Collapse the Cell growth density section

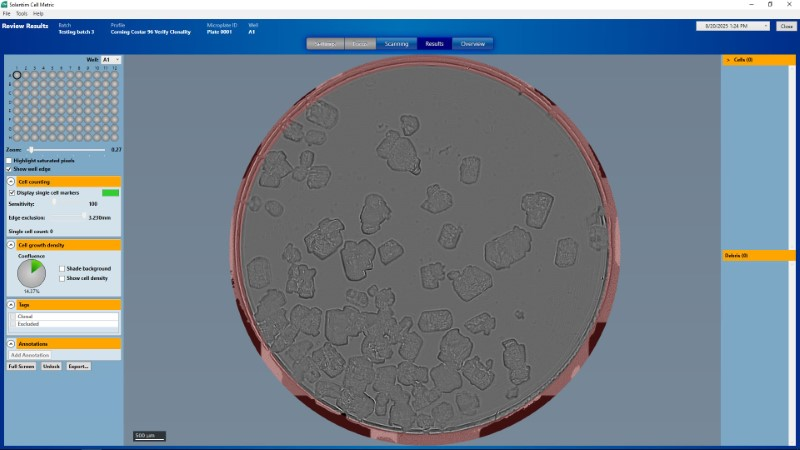[x=11, y=244]
